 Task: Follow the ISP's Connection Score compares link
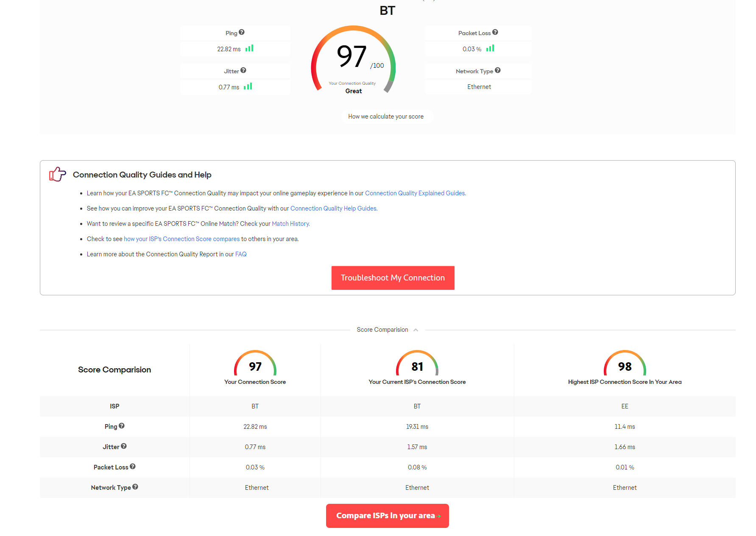pyautogui.click(x=181, y=239)
